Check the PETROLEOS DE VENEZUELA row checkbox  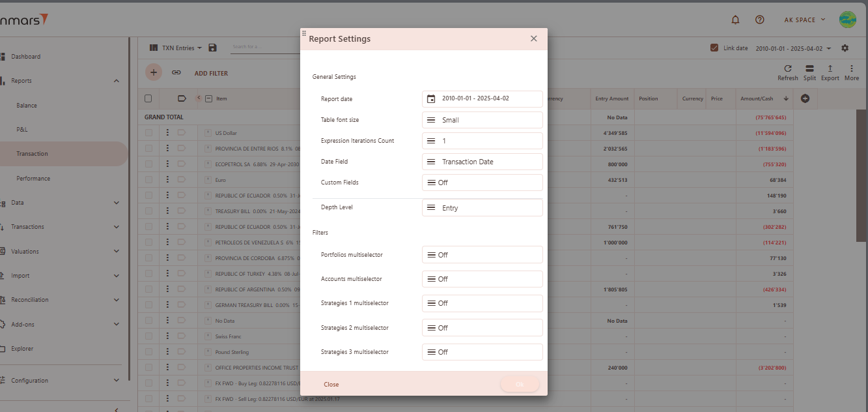coord(148,243)
